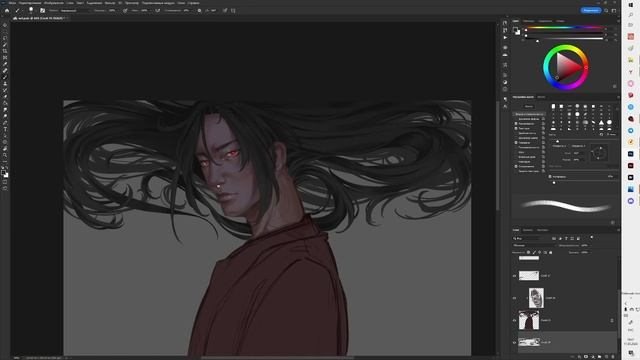Select the Type (T) tool
Screen dimensions: 640x360
[x=5, y=129]
